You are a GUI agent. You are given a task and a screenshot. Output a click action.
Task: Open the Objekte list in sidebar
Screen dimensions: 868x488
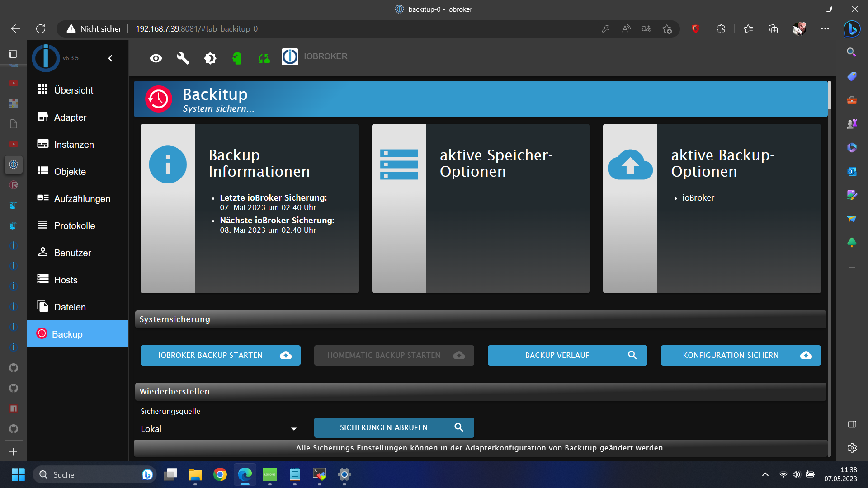pyautogui.click(x=70, y=172)
